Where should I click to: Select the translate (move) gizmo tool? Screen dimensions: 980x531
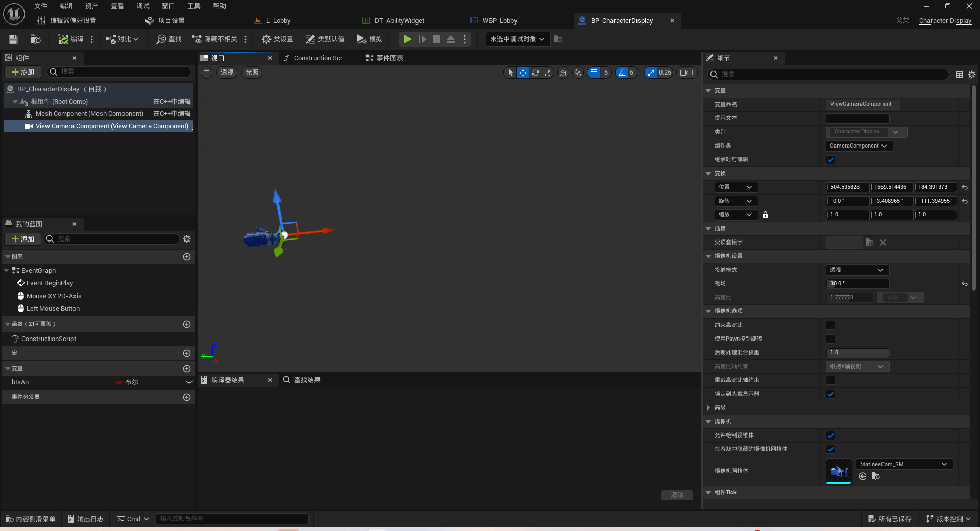point(523,73)
